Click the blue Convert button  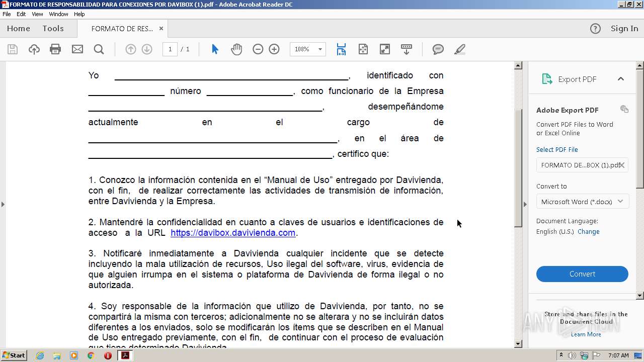(x=582, y=274)
